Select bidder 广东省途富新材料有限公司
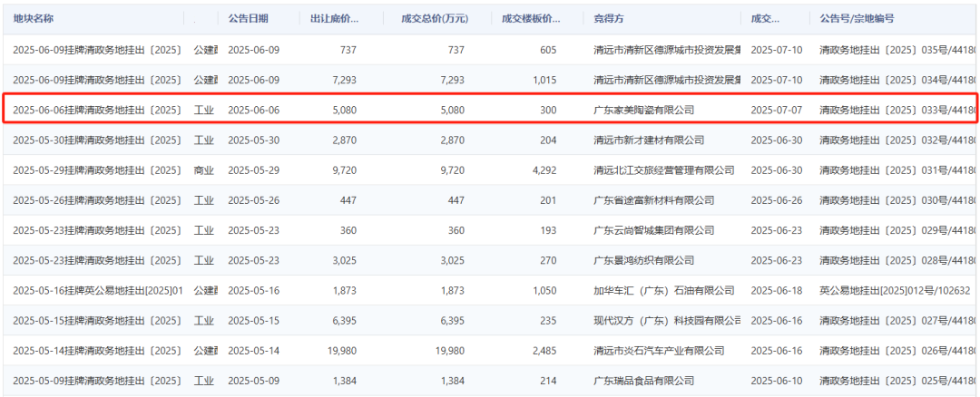980x397 pixels. 653,200
